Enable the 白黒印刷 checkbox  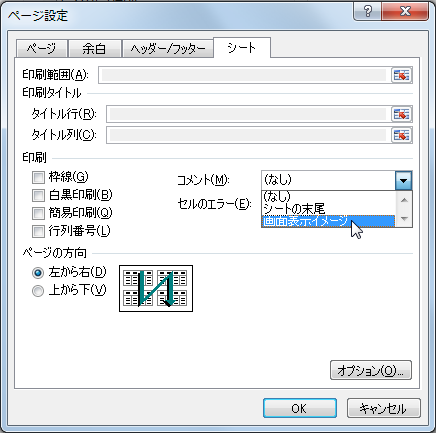[38, 195]
